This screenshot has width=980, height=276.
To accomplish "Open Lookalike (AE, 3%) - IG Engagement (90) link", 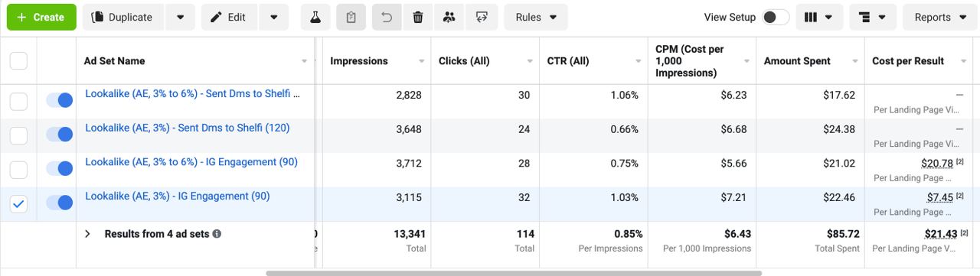I will [x=178, y=196].
